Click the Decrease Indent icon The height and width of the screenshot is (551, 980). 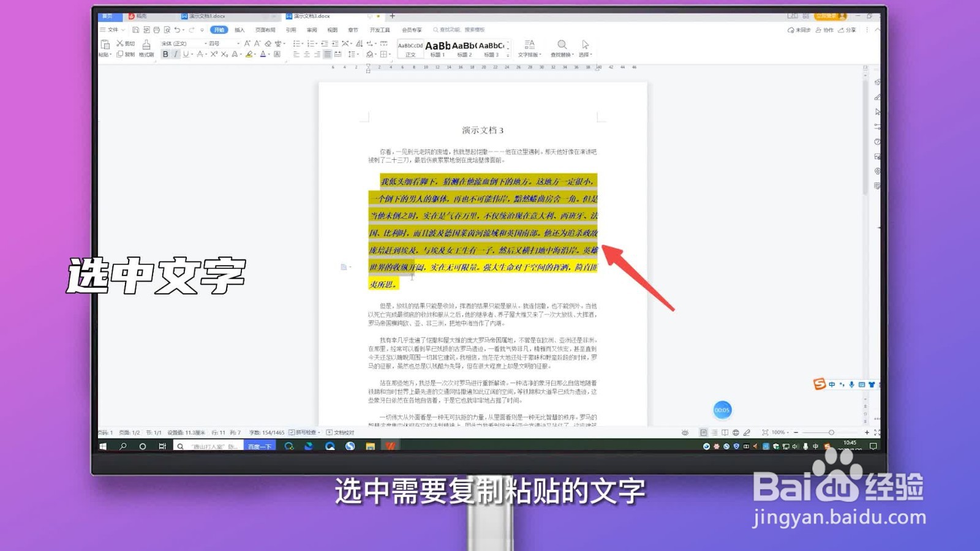point(325,43)
